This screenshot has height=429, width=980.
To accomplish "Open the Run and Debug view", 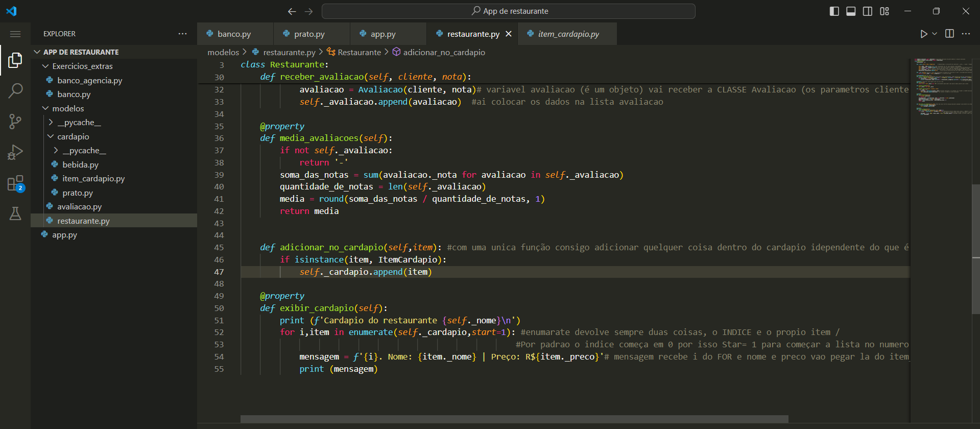I will coord(15,152).
